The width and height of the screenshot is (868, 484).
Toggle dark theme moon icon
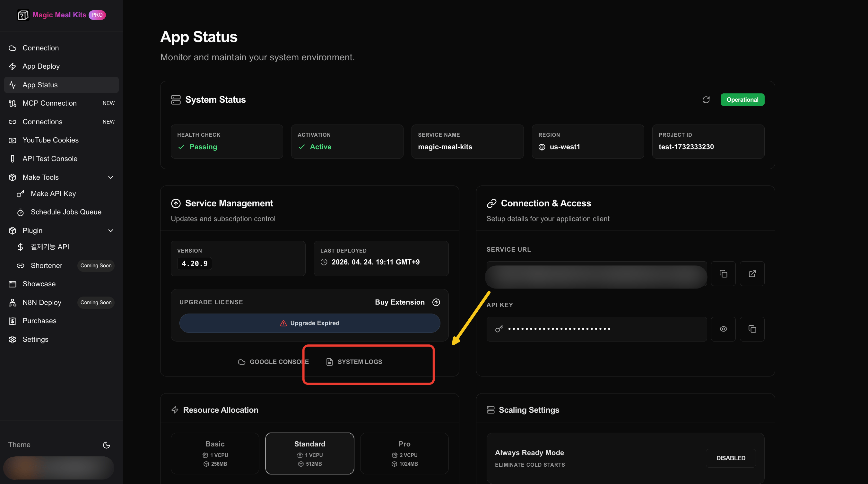point(107,445)
